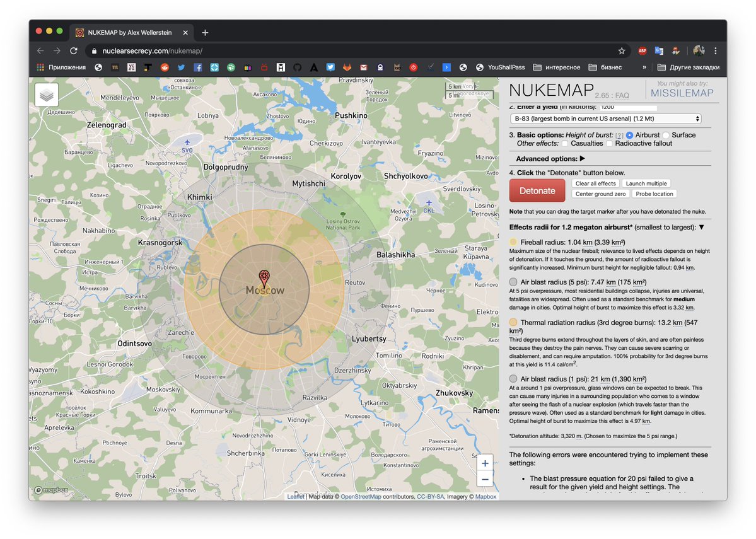Open the GitHub bookmark icon
The image size is (756, 539).
(298, 67)
